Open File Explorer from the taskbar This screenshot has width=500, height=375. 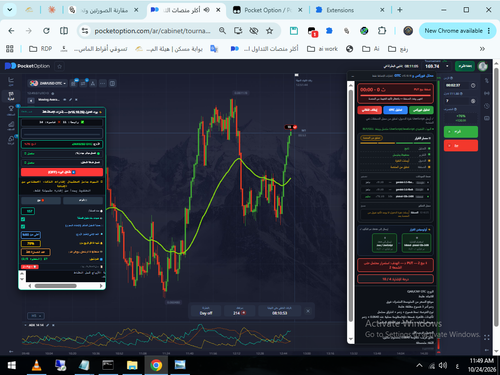pyautogui.click(x=132, y=365)
